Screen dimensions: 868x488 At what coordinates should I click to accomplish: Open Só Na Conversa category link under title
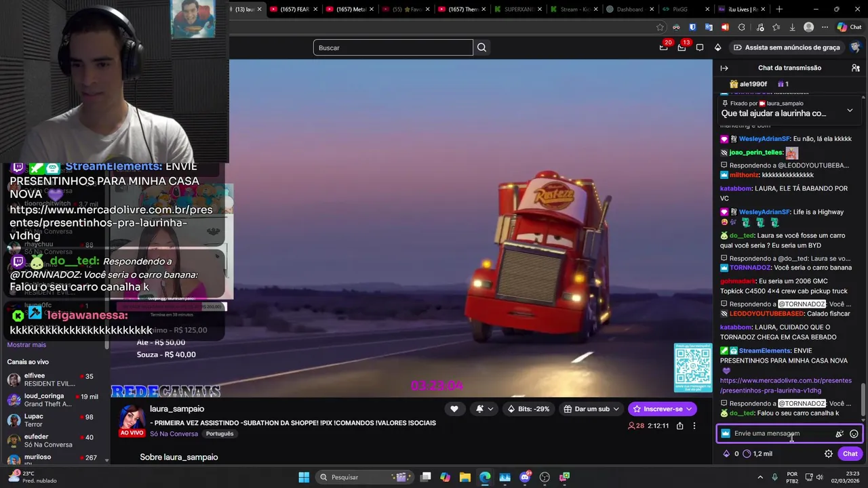(174, 434)
